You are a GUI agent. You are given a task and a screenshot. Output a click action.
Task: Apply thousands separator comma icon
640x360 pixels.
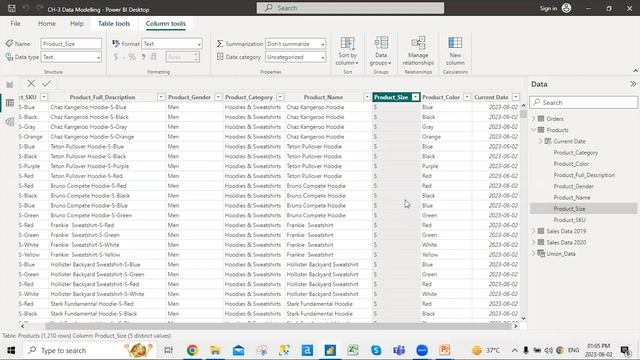coord(143,57)
